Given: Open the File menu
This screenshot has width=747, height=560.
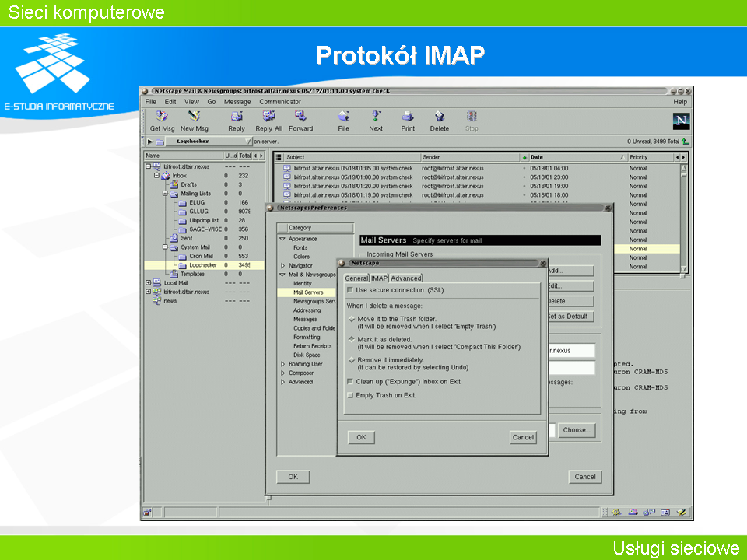Looking at the screenshot, I should tap(150, 102).
